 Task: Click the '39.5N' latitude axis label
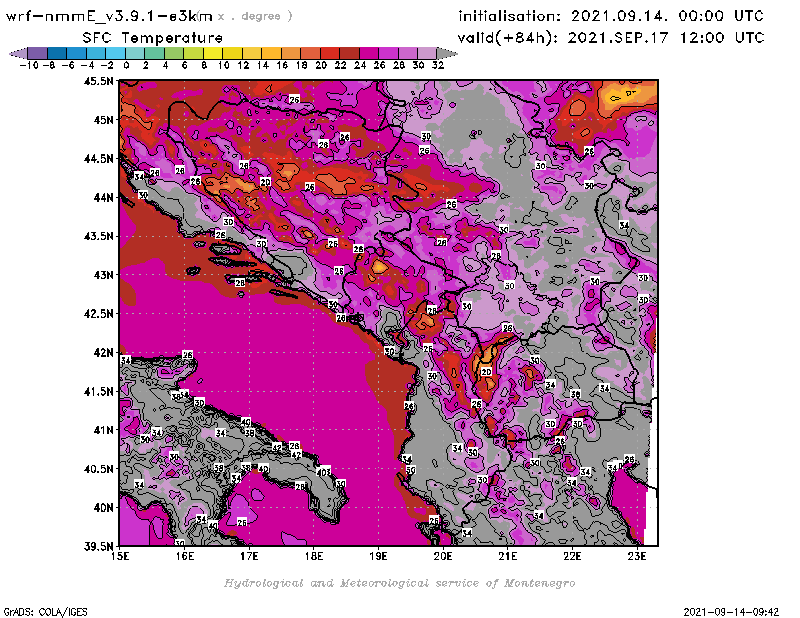[98, 547]
